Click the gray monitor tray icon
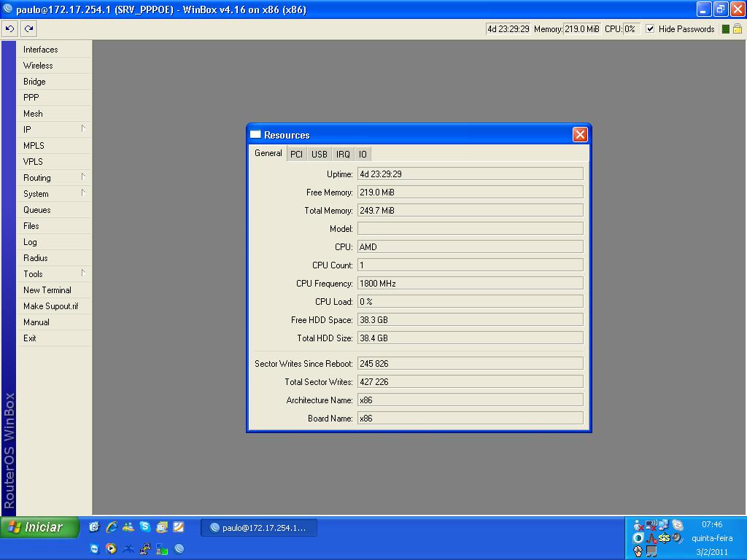The image size is (747, 560). [x=651, y=551]
